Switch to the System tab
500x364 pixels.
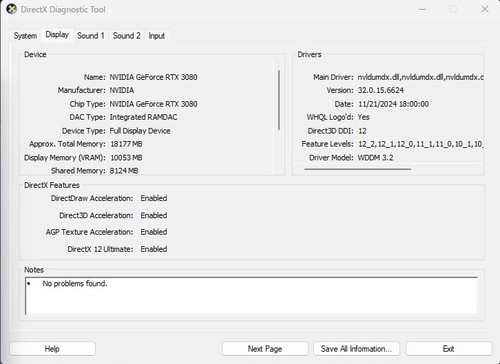25,36
